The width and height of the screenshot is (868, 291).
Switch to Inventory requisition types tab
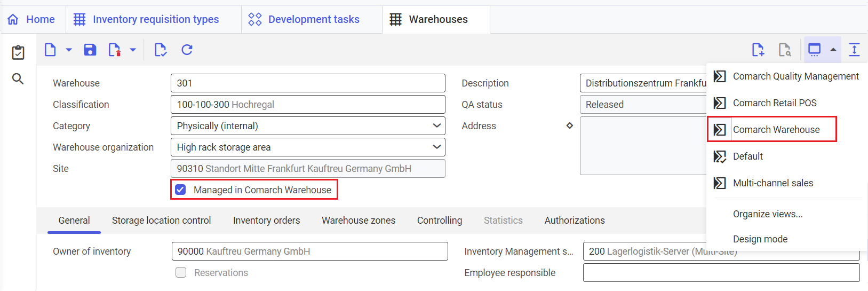(x=154, y=19)
